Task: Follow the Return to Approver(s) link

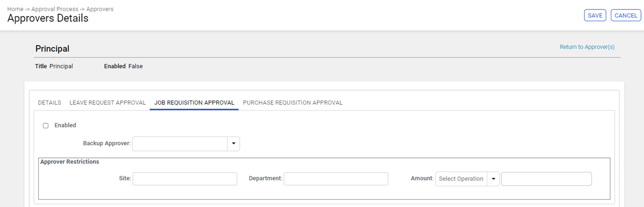Action: click(x=587, y=47)
